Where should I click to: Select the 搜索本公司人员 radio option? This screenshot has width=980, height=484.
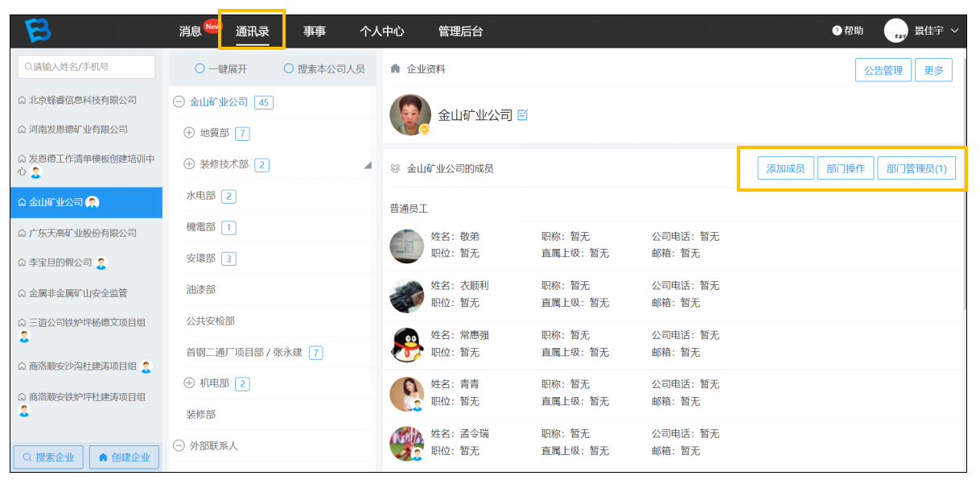click(289, 69)
